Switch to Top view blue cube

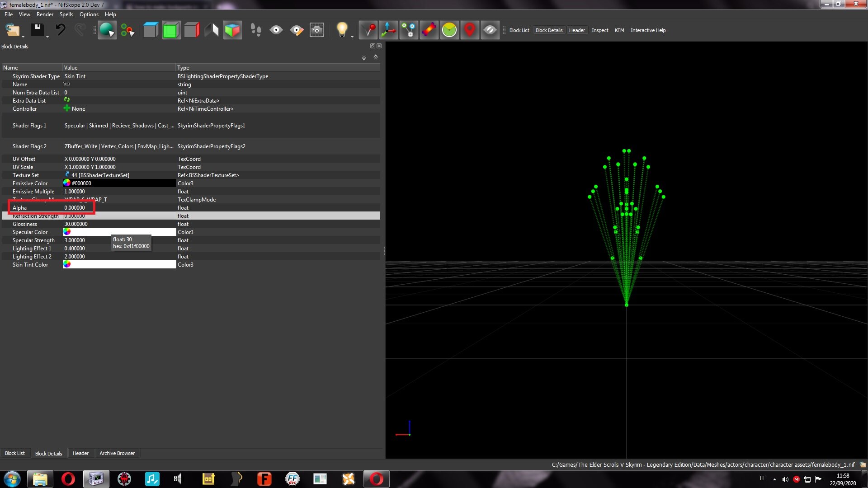(x=151, y=30)
